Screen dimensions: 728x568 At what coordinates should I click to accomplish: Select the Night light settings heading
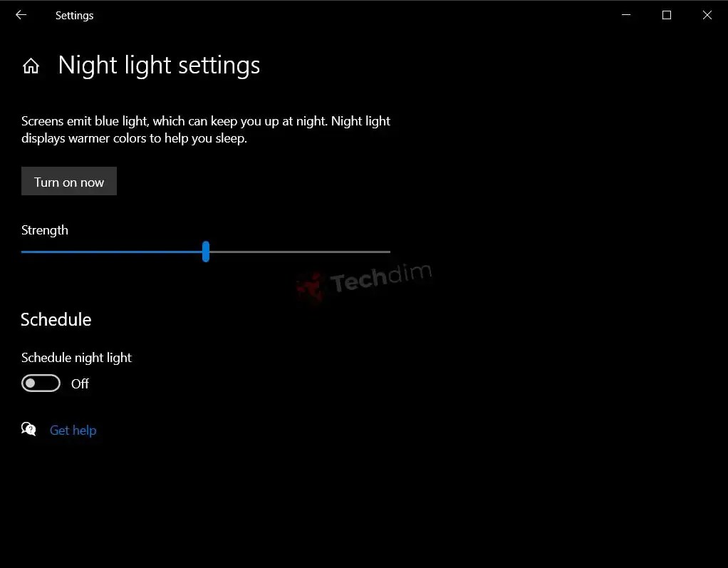tap(159, 65)
